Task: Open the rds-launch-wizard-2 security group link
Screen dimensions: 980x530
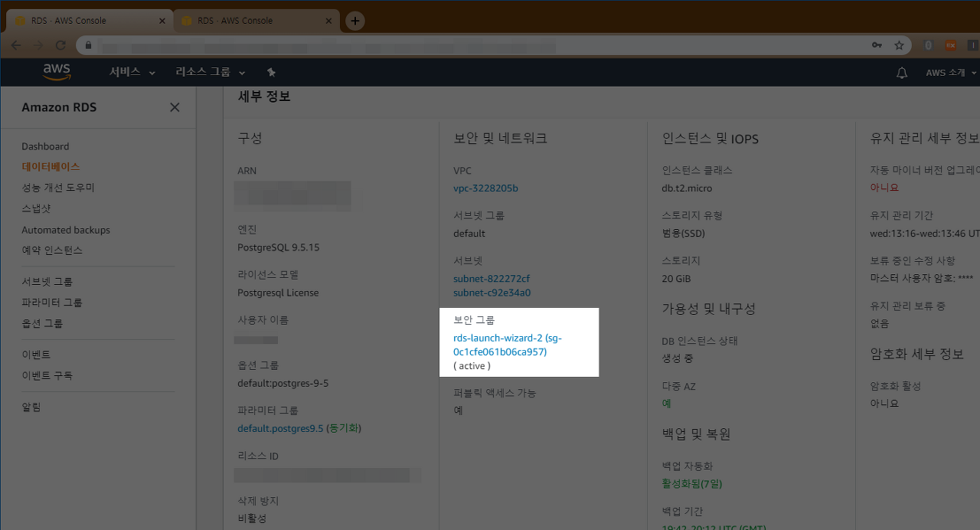Action: [508, 345]
